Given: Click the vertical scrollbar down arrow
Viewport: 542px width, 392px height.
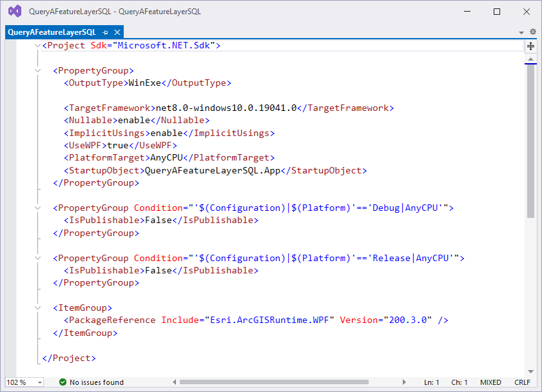Looking at the screenshot, I should point(530,371).
